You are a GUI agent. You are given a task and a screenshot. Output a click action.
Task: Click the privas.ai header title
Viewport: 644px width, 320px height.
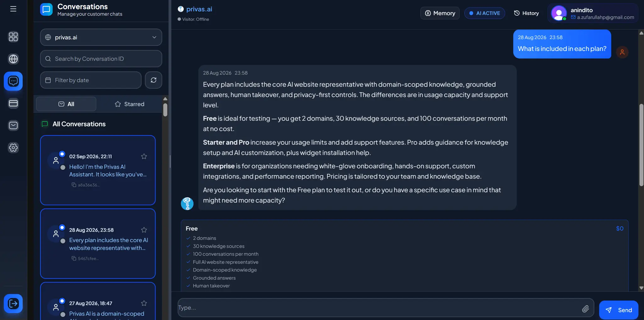tap(199, 9)
